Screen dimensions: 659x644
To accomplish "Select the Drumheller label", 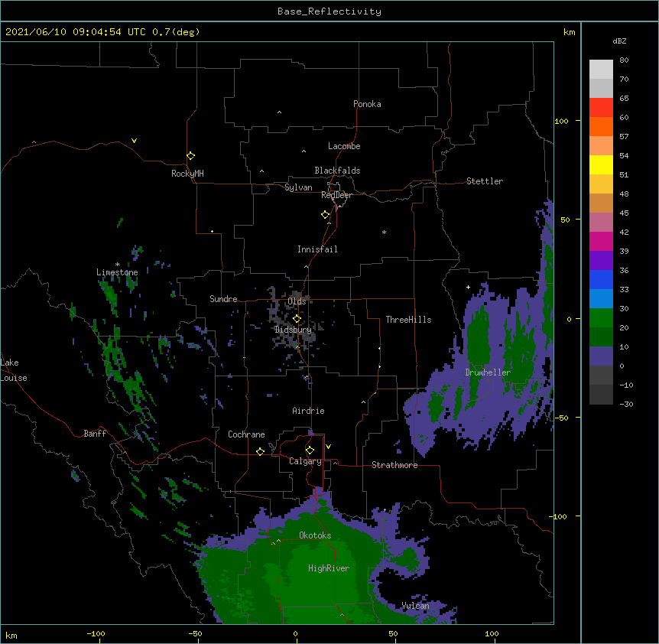I will coord(488,372).
